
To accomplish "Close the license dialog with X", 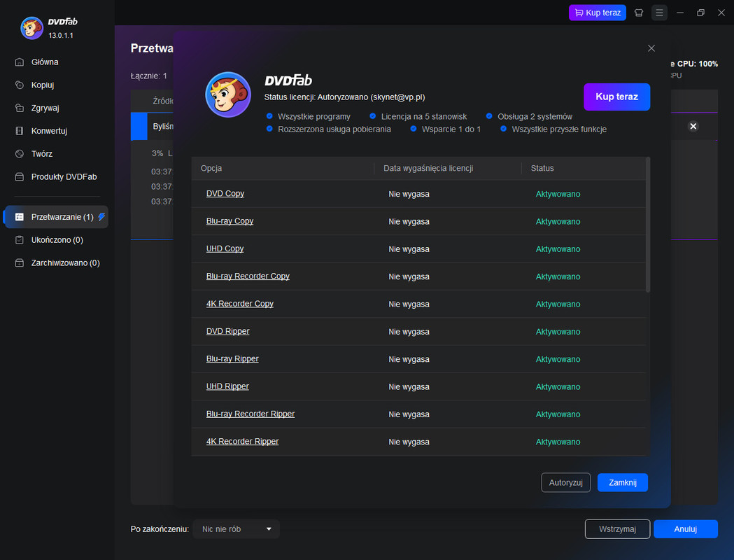I will coord(651,48).
